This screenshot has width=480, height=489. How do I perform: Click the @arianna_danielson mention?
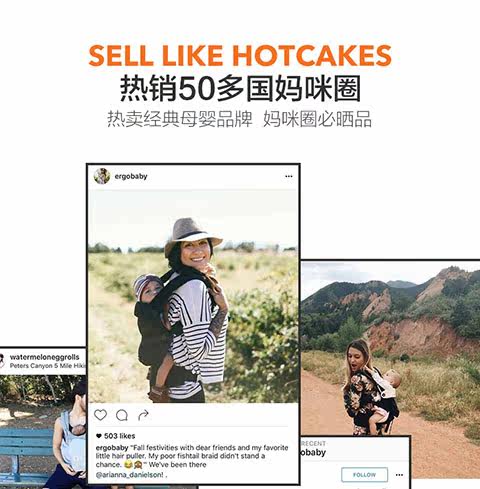click(129, 475)
